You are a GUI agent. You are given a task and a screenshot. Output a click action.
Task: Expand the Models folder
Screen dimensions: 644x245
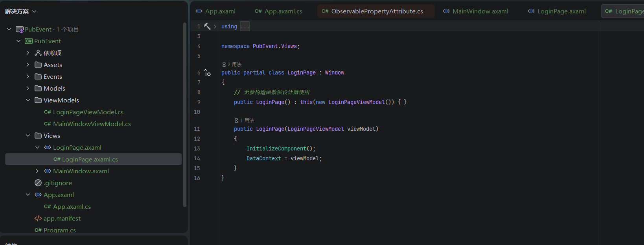pyautogui.click(x=28, y=88)
